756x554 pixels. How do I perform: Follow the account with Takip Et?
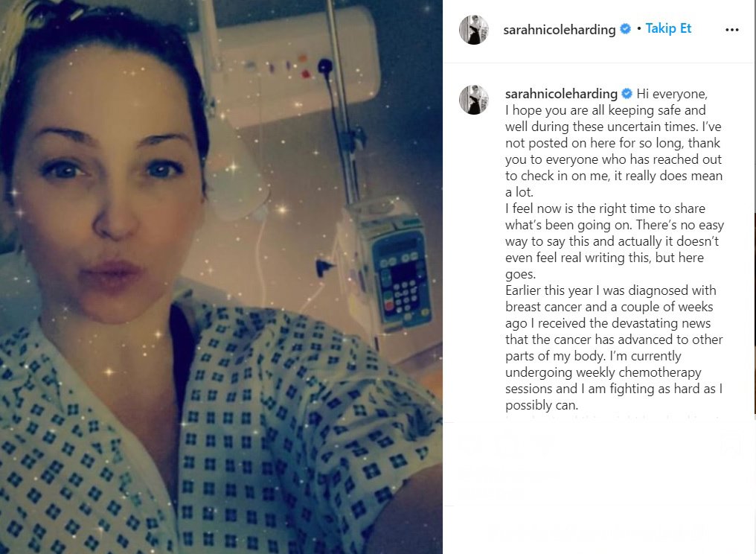pyautogui.click(x=668, y=28)
